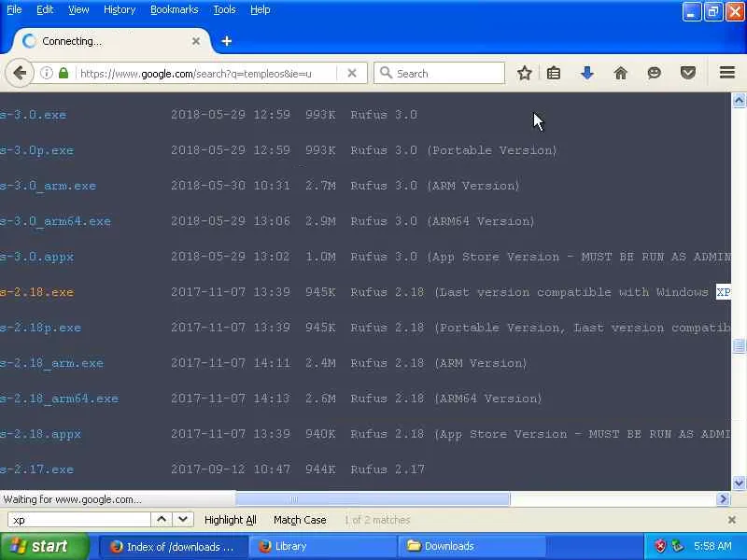The width and height of the screenshot is (747, 560).
Task: Click the Windows start button
Action: pos(44,546)
